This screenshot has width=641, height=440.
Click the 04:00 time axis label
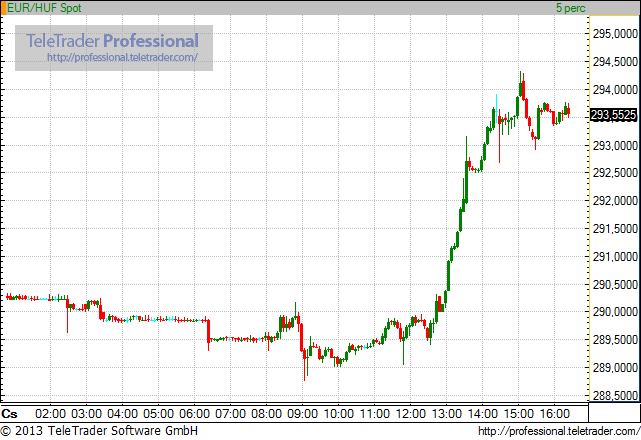[x=122, y=413]
